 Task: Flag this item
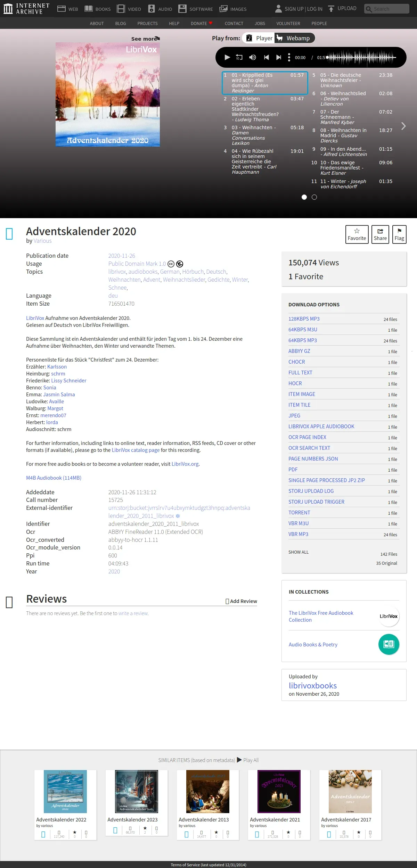(399, 234)
